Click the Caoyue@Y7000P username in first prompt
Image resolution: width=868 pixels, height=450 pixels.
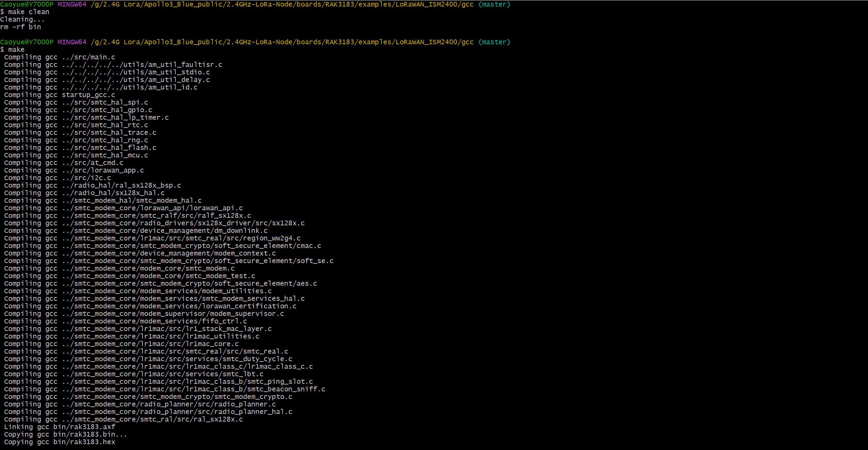pos(27,4)
